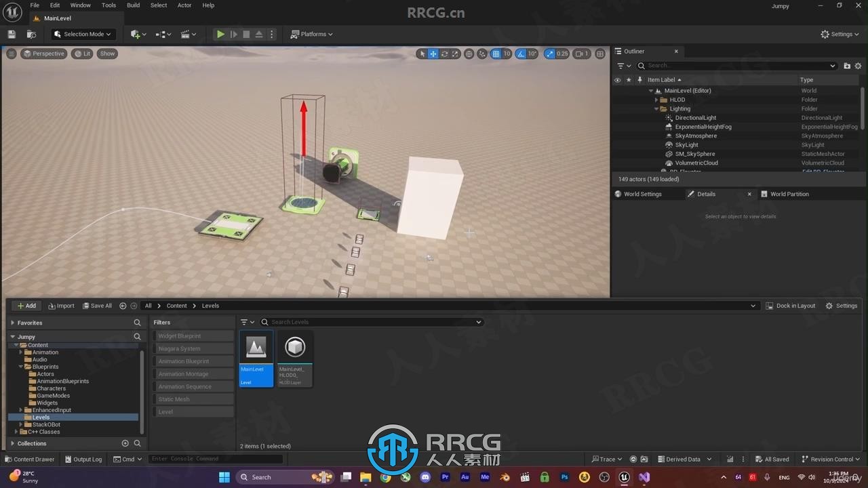Open the scale snap value 0.25 menu

point(562,54)
